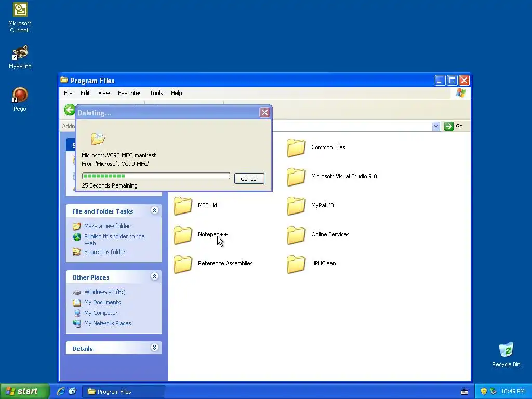Click the Start button
532x399 pixels.
[24, 391]
